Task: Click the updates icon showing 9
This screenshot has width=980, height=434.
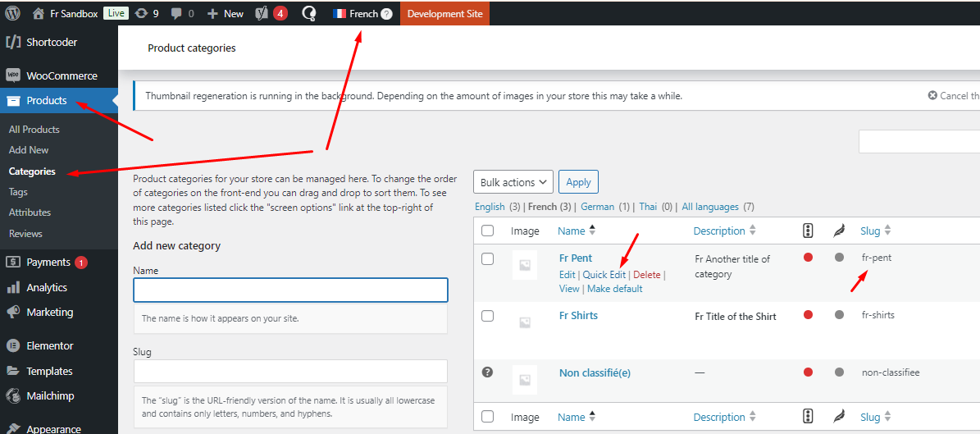Action: (x=147, y=13)
